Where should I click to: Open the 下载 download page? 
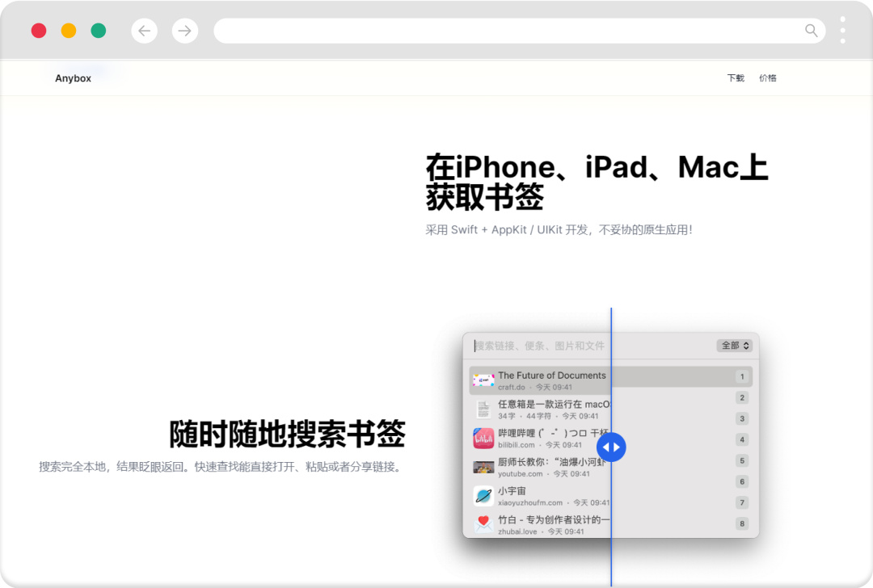[x=736, y=78]
